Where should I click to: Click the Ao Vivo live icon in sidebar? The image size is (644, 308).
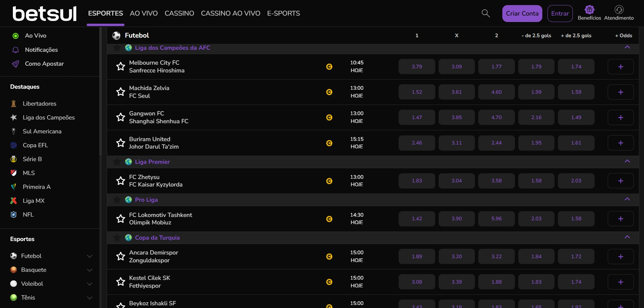15,36
